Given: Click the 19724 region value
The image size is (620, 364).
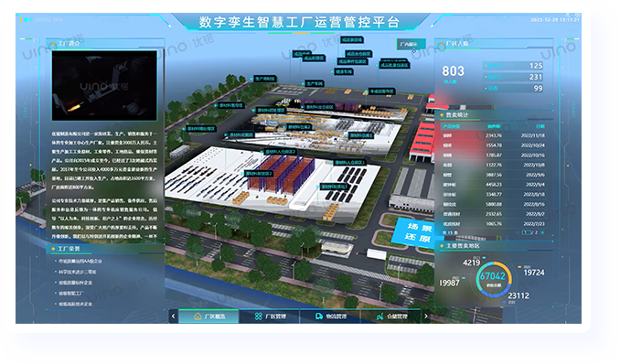Looking at the screenshot, I should tap(534, 273).
